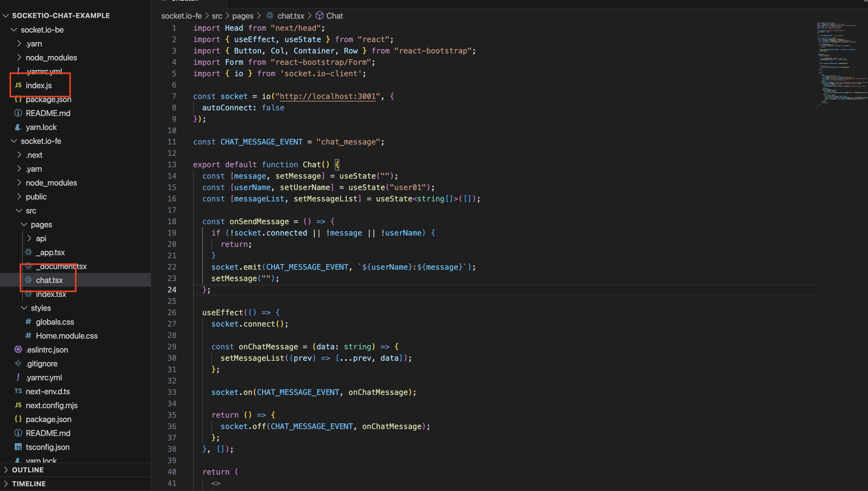Open next.config.mjs file
Viewport: 868px width, 491px height.
(x=52, y=405)
